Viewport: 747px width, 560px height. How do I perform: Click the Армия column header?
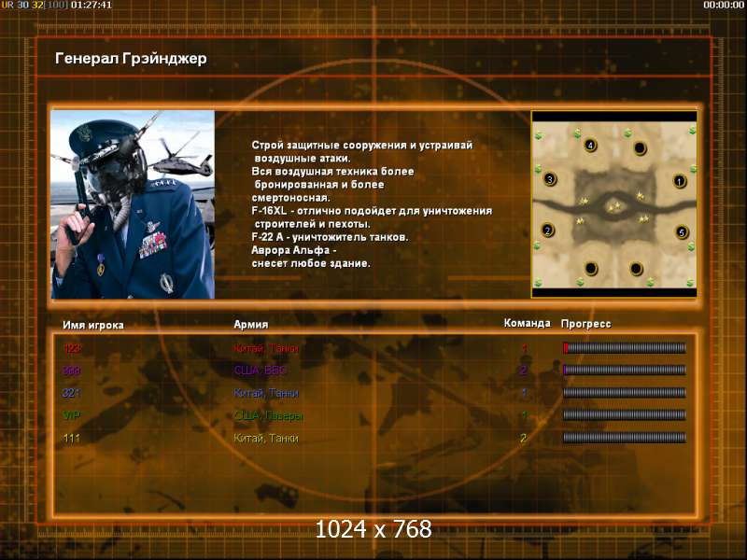click(x=251, y=324)
